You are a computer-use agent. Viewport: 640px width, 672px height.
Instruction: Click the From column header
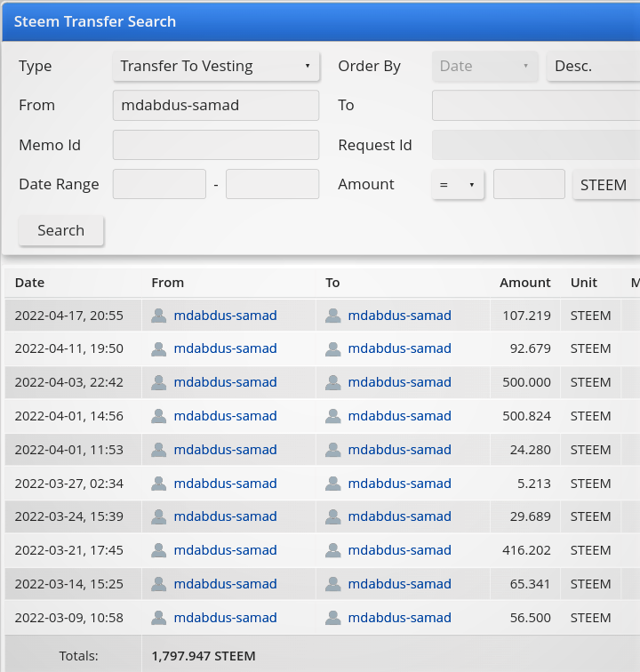tap(168, 283)
